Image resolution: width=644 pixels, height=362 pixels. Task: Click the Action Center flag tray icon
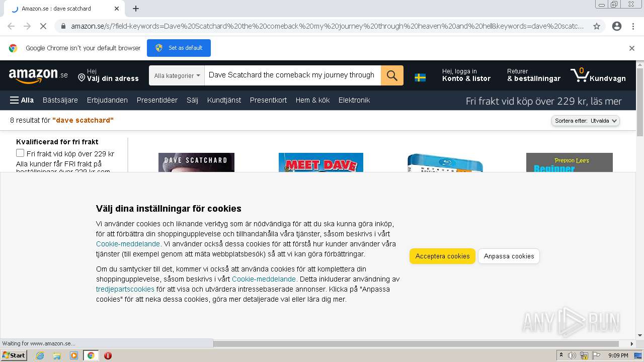coord(596,355)
